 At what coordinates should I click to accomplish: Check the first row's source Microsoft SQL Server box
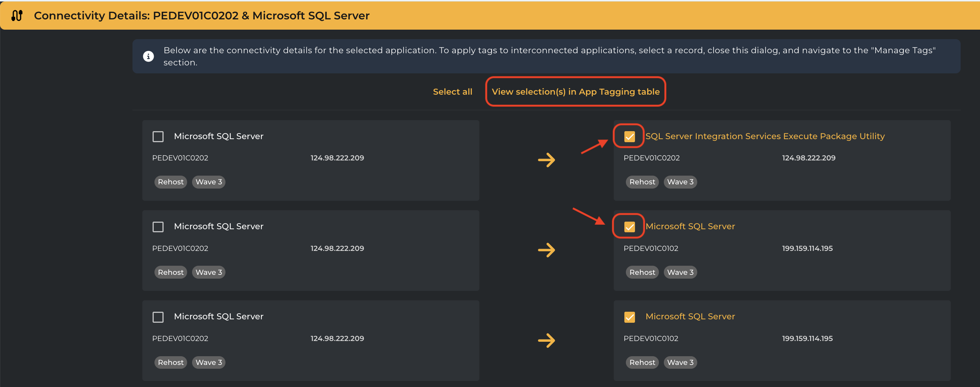point(158,136)
